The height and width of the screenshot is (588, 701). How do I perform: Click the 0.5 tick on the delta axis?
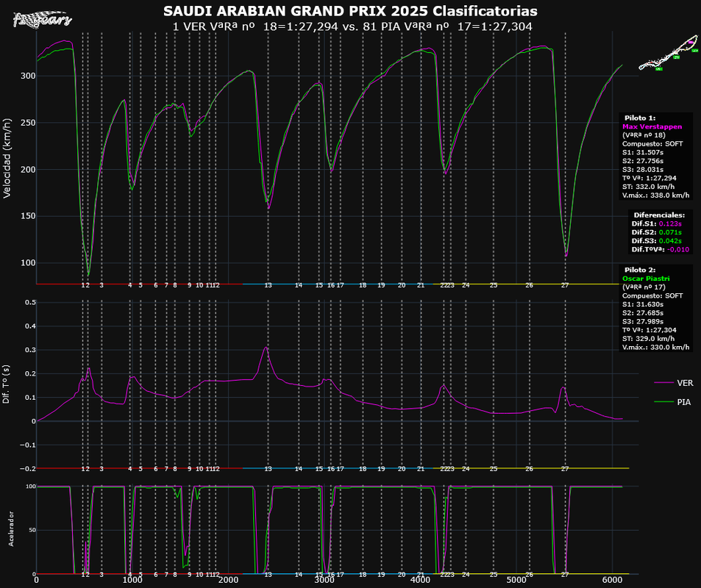click(x=30, y=303)
